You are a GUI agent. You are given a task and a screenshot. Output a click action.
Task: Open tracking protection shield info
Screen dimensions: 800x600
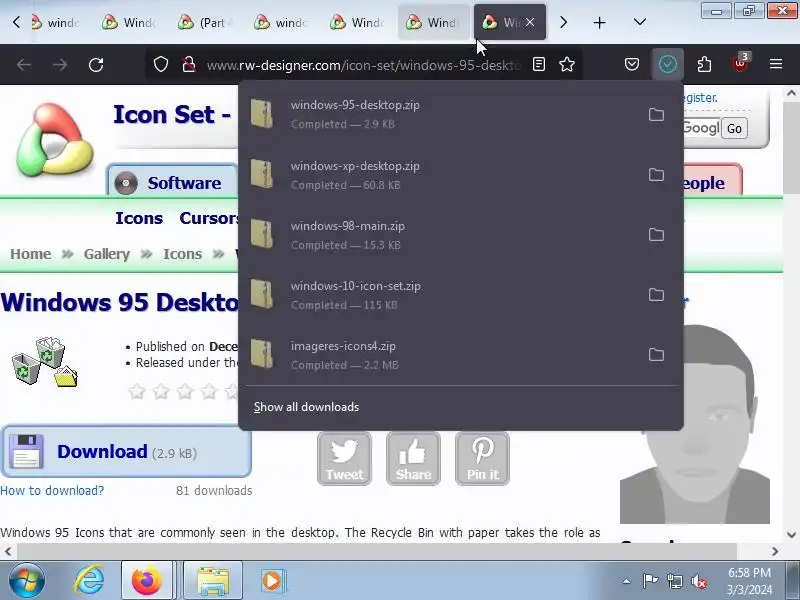pyautogui.click(x=161, y=65)
